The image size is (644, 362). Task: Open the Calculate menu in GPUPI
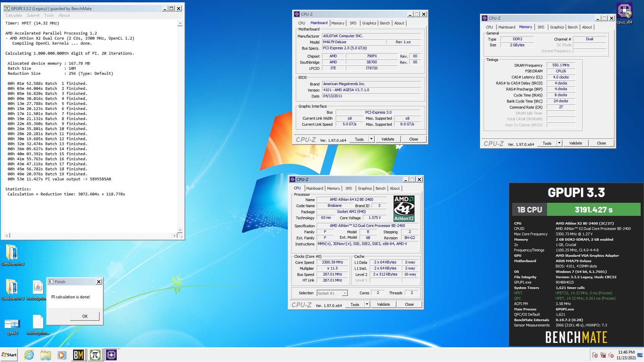tap(14, 15)
